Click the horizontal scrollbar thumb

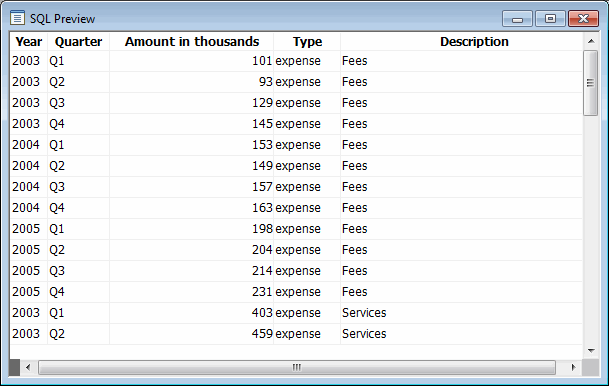pyautogui.click(x=297, y=367)
